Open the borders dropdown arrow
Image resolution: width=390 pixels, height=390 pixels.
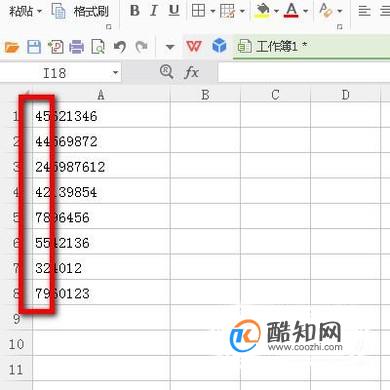(213, 11)
